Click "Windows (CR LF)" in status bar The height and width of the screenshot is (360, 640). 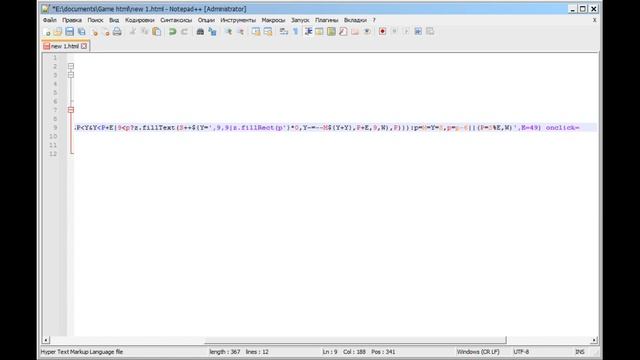[x=478, y=352]
